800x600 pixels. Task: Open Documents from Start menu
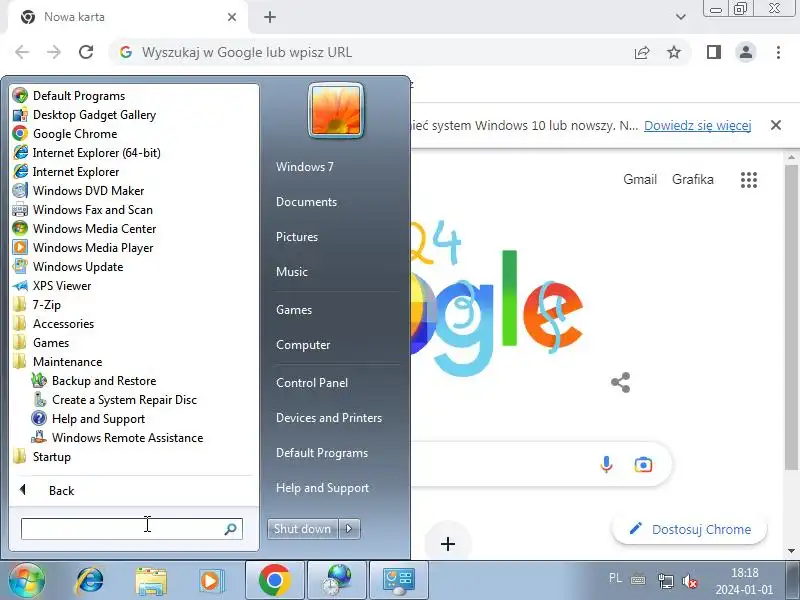pyautogui.click(x=307, y=202)
